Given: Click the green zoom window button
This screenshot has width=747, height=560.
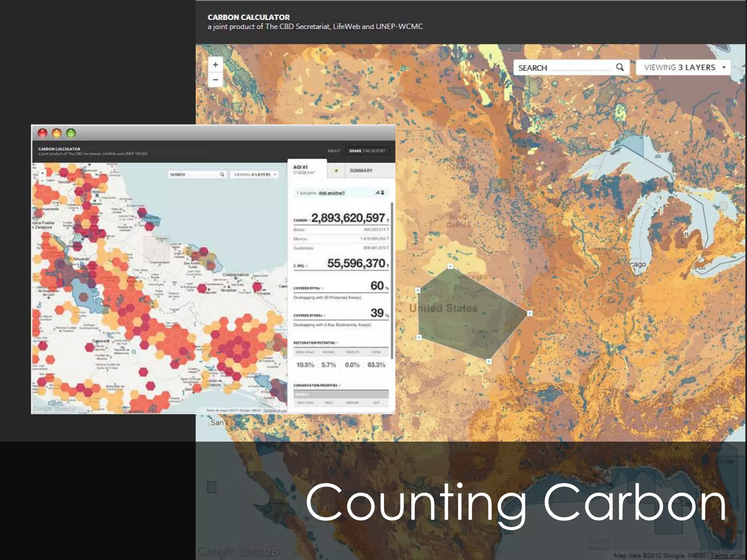Looking at the screenshot, I should tap(71, 133).
